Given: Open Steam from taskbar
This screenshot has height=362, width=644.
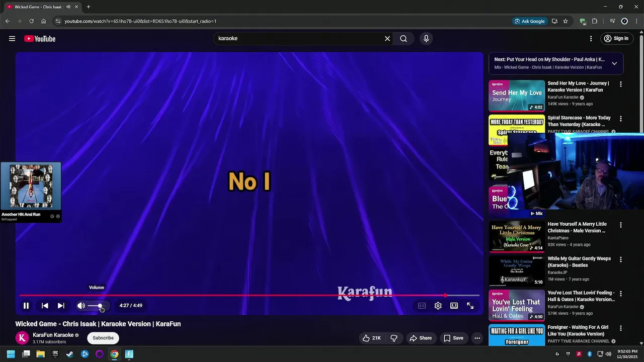Looking at the screenshot, I should tap(70, 354).
